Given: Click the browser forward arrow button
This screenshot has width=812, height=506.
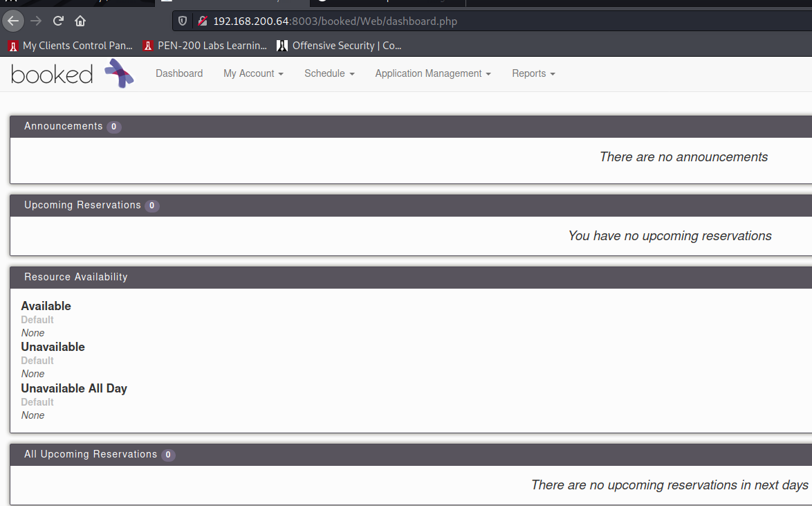Looking at the screenshot, I should pos(36,21).
